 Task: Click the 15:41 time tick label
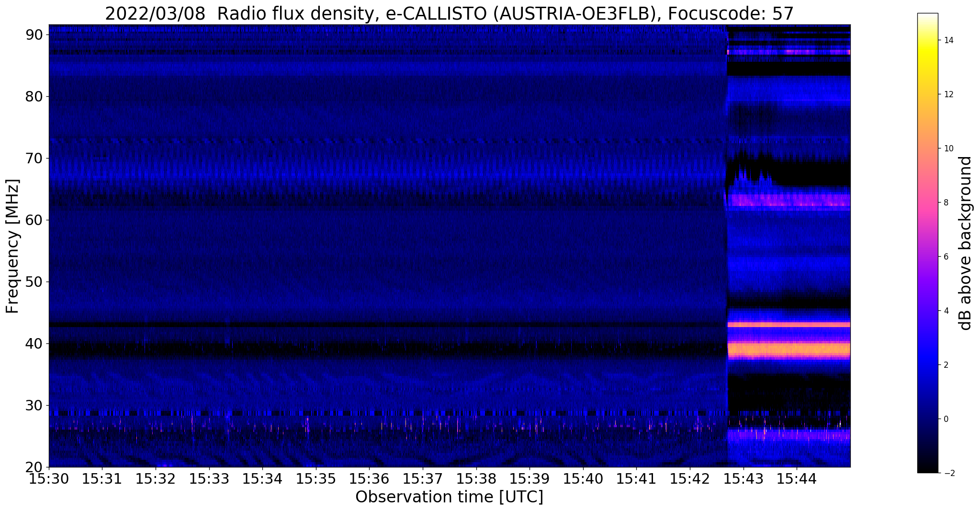(x=636, y=479)
